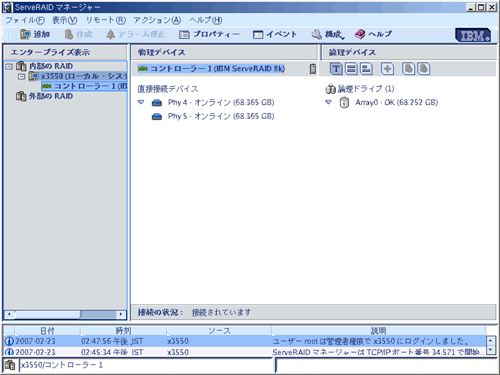The width and height of the screenshot is (500, 375).
Task: Sort events by 日付 column
Action: click(47, 331)
